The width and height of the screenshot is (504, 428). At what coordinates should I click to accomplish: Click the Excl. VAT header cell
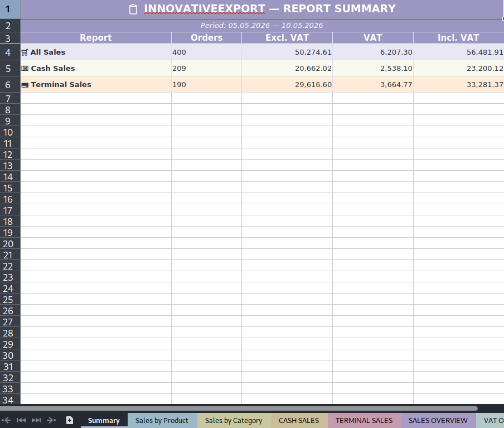(x=287, y=37)
